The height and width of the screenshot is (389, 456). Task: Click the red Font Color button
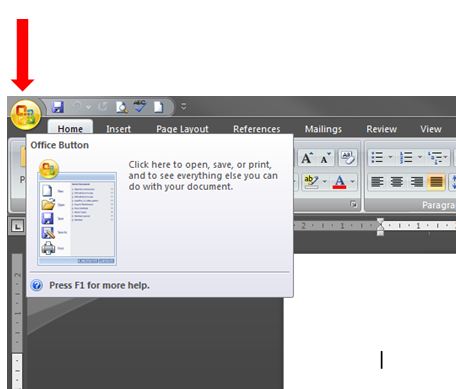click(x=339, y=182)
